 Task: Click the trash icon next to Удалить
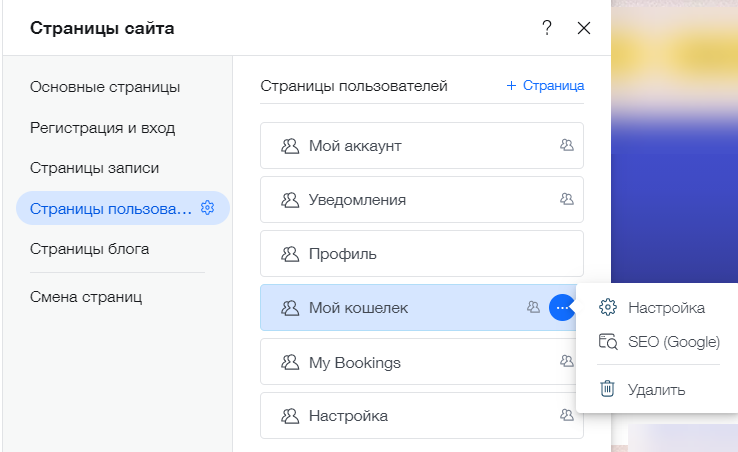pyautogui.click(x=607, y=389)
